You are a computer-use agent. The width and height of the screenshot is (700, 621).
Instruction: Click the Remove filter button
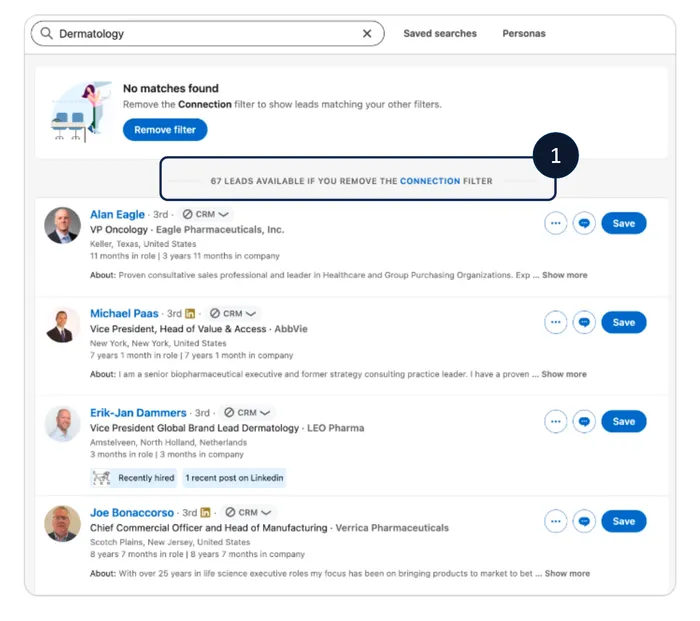[165, 130]
